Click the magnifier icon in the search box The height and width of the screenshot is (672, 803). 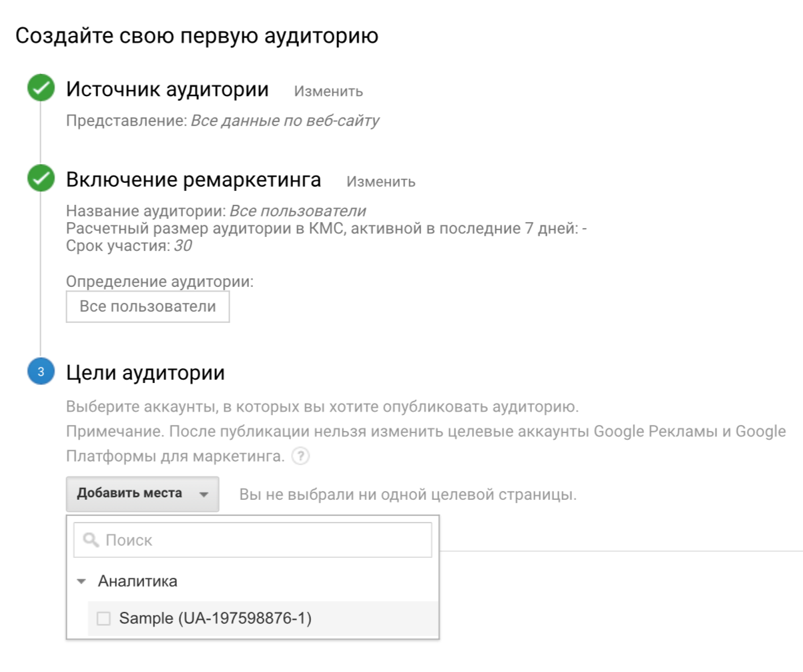91,540
